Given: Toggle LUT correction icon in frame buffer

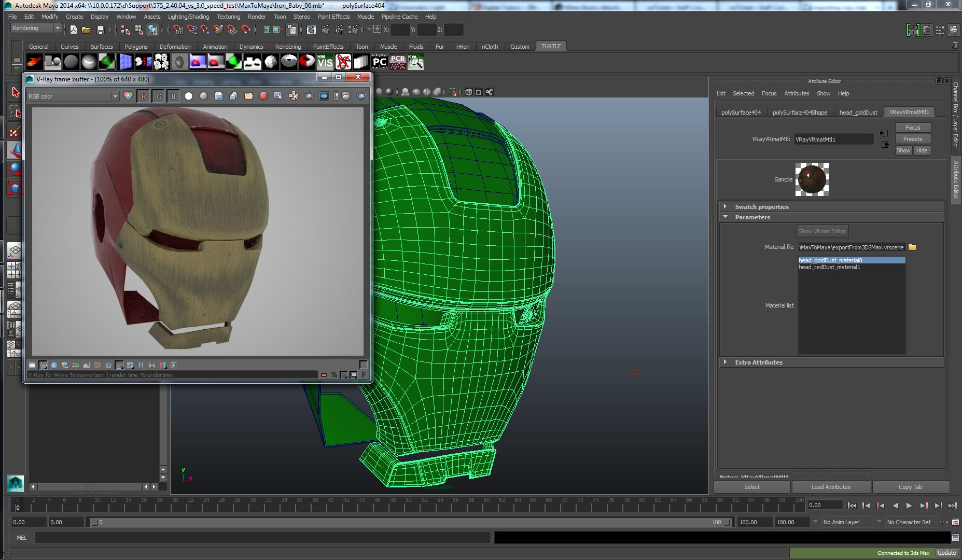Looking at the screenshot, I should (130, 365).
